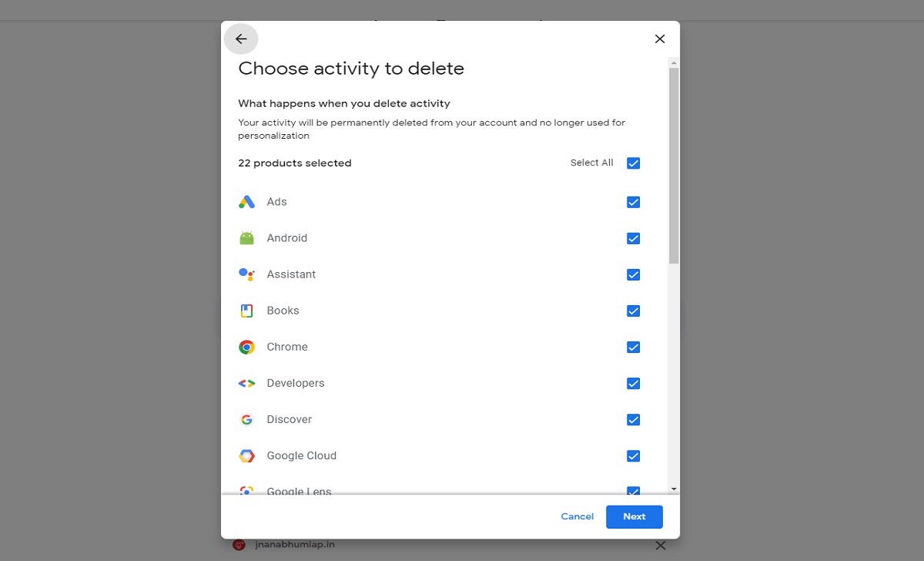Image resolution: width=924 pixels, height=561 pixels.
Task: Click the Developers product icon
Action: tap(246, 383)
